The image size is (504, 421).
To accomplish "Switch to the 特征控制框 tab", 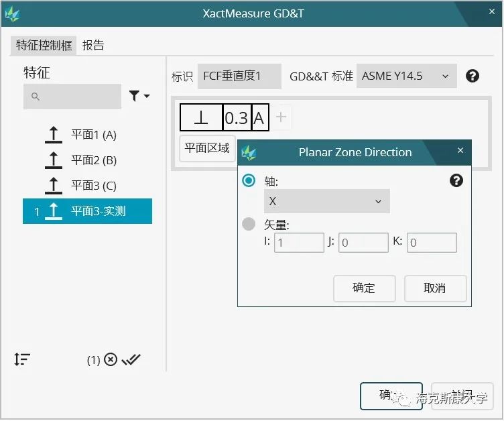I will [44, 45].
